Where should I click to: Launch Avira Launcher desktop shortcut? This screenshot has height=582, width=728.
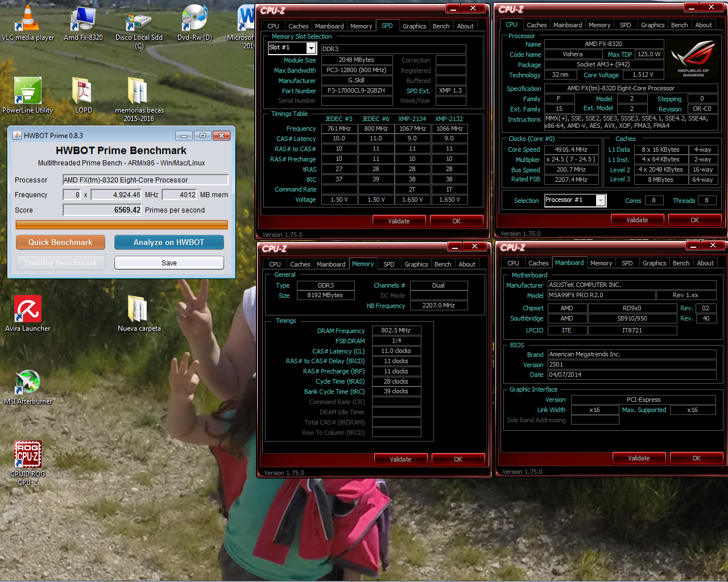click(x=28, y=314)
